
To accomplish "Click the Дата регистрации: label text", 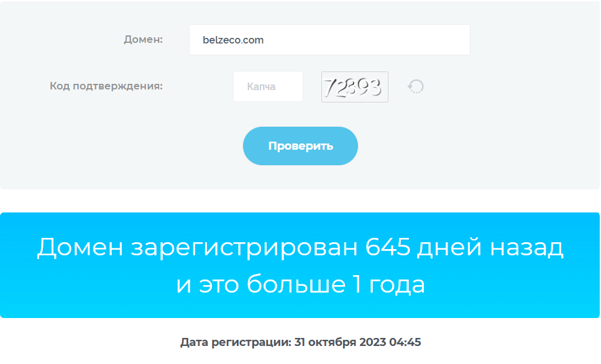I will pyautogui.click(x=236, y=342).
